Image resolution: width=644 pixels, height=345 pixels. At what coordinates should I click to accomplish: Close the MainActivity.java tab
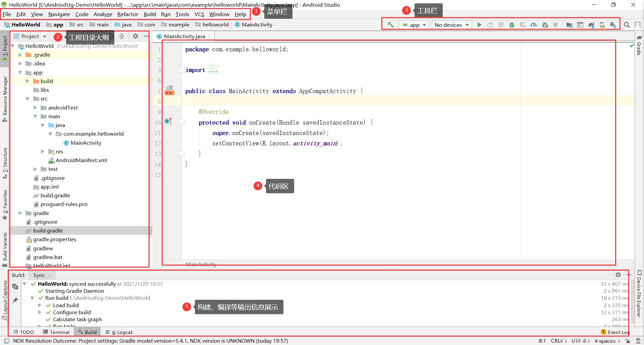tap(210, 36)
